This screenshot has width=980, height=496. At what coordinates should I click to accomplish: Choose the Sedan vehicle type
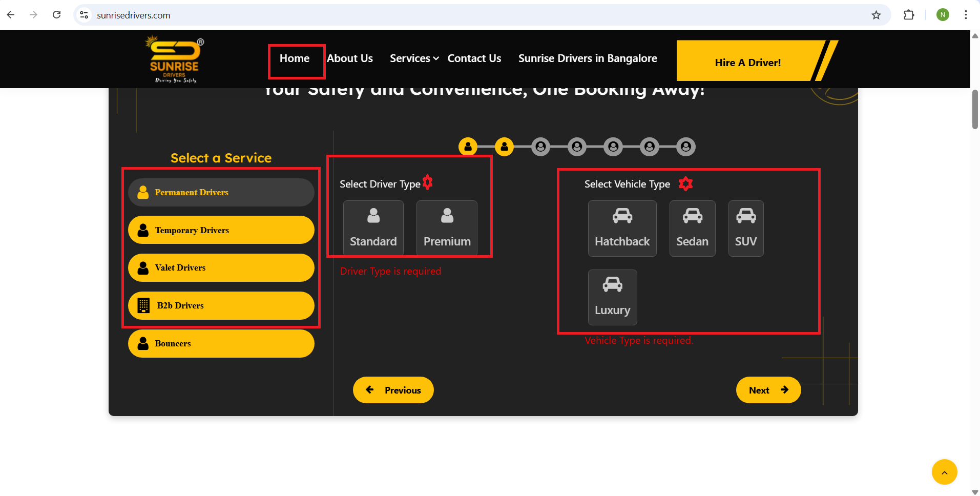pos(692,229)
